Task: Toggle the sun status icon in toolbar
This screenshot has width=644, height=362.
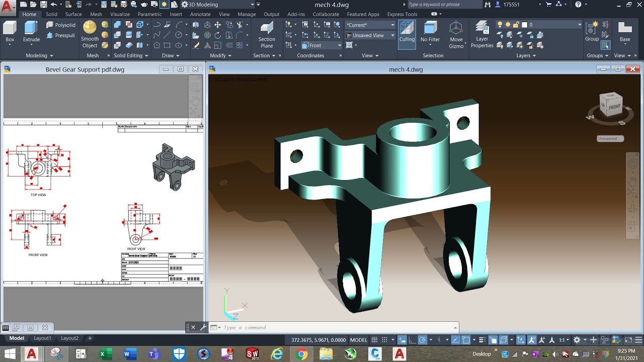Action: (x=164, y=5)
